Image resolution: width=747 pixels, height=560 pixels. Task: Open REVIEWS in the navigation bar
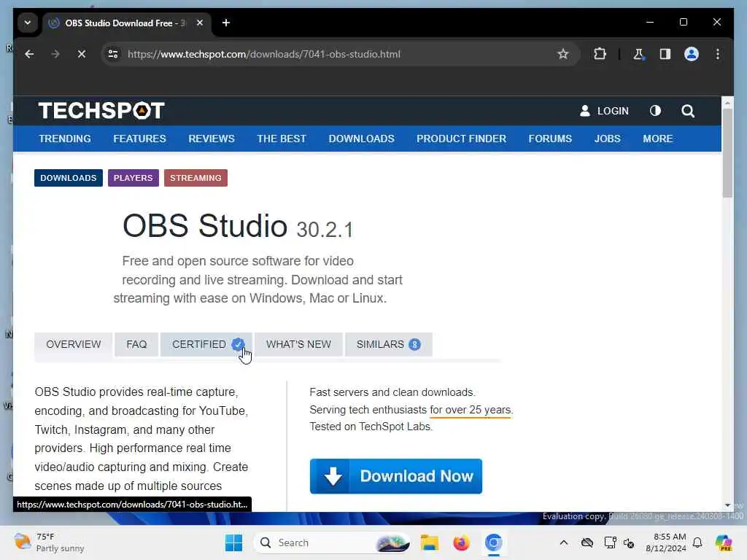tap(212, 139)
